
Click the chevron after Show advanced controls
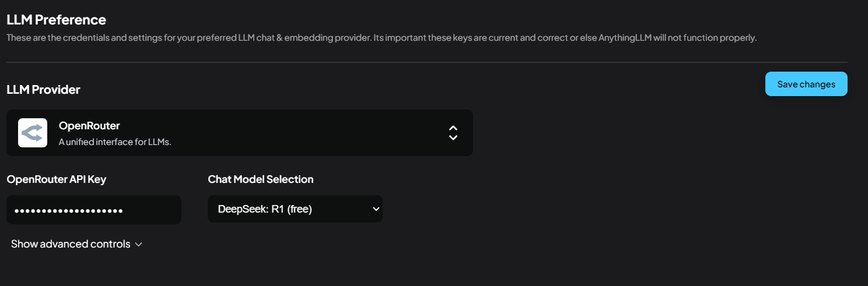[138, 245]
